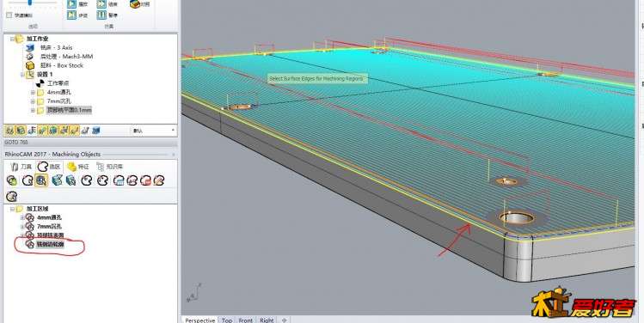Click the pause simulation icon
The image size is (644, 323).
[x=101, y=15]
